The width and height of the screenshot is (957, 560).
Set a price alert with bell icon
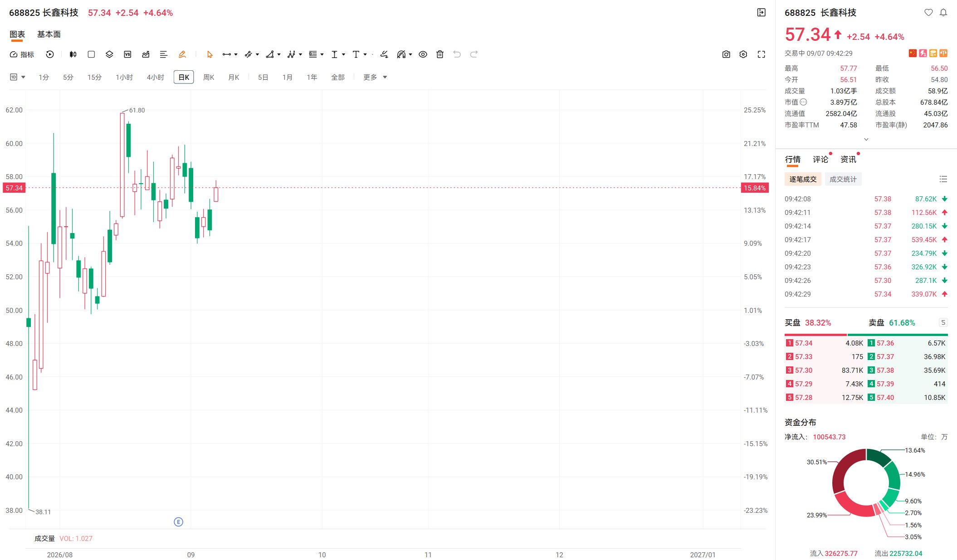(x=943, y=13)
